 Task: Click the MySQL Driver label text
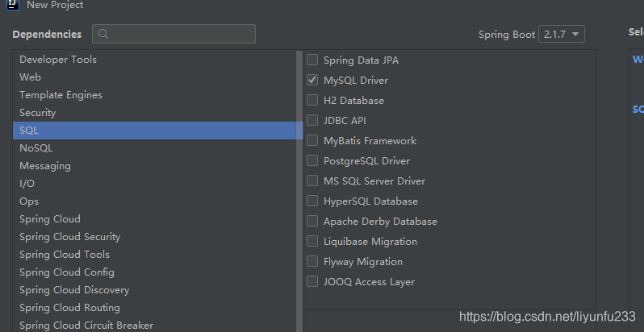point(356,81)
